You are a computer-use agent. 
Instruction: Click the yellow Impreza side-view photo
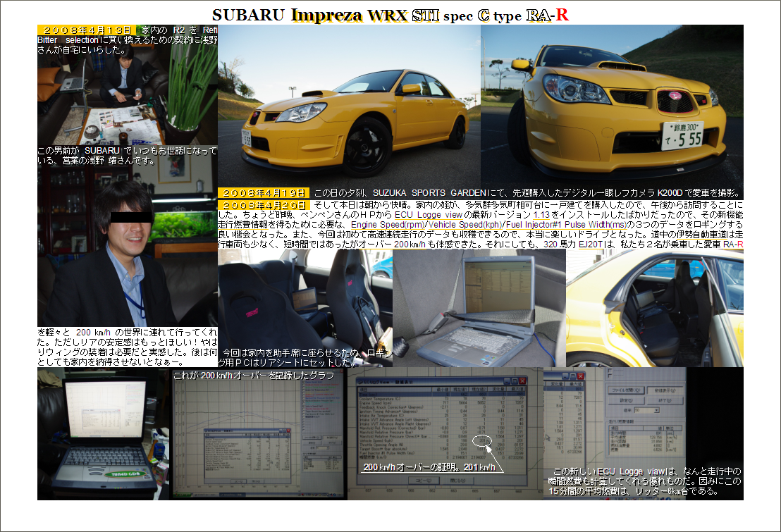(x=349, y=106)
